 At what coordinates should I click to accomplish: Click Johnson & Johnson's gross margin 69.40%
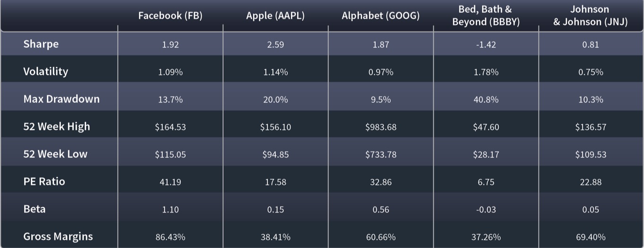pyautogui.click(x=591, y=237)
